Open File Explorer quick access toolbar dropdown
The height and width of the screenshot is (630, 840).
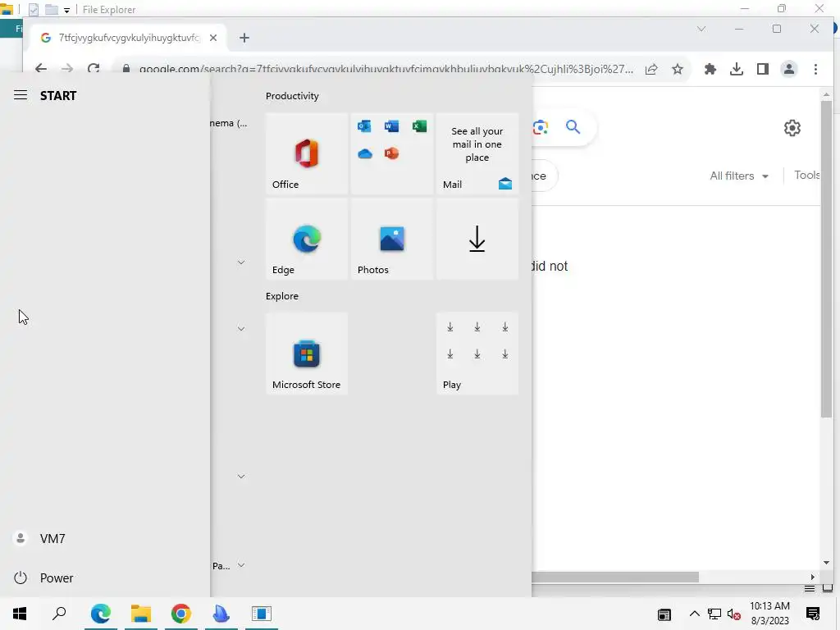pos(67,10)
